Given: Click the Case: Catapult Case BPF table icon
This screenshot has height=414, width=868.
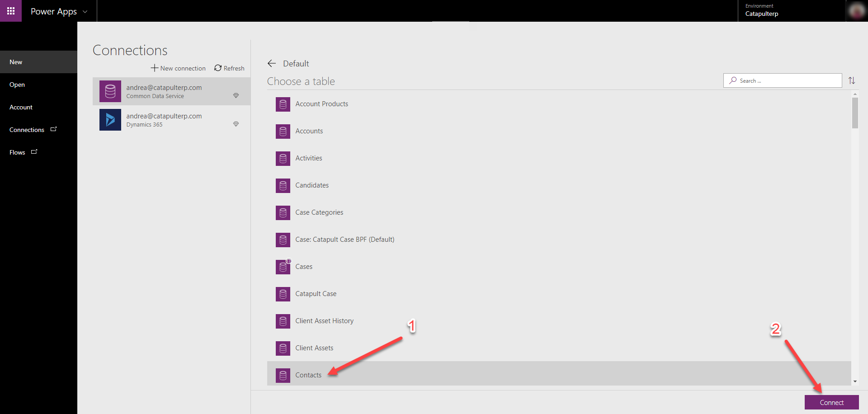Looking at the screenshot, I should click(283, 240).
